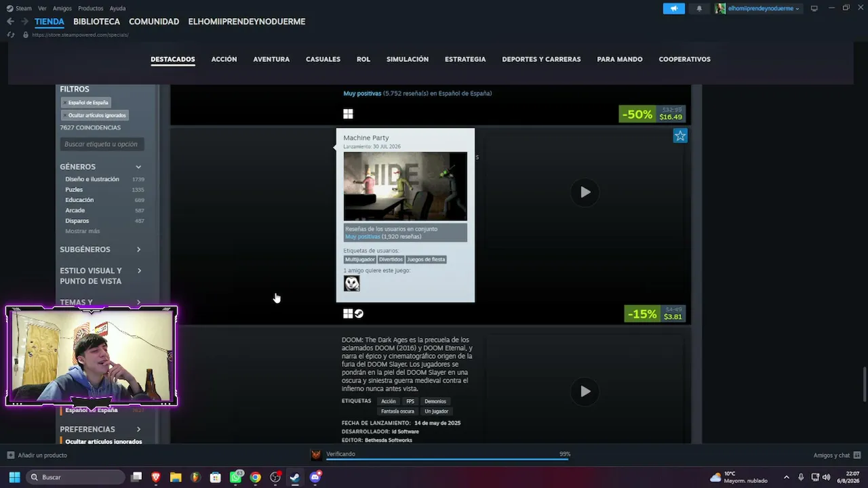Open Discord from the taskbar
Image resolution: width=868 pixels, height=488 pixels.
coord(315,477)
